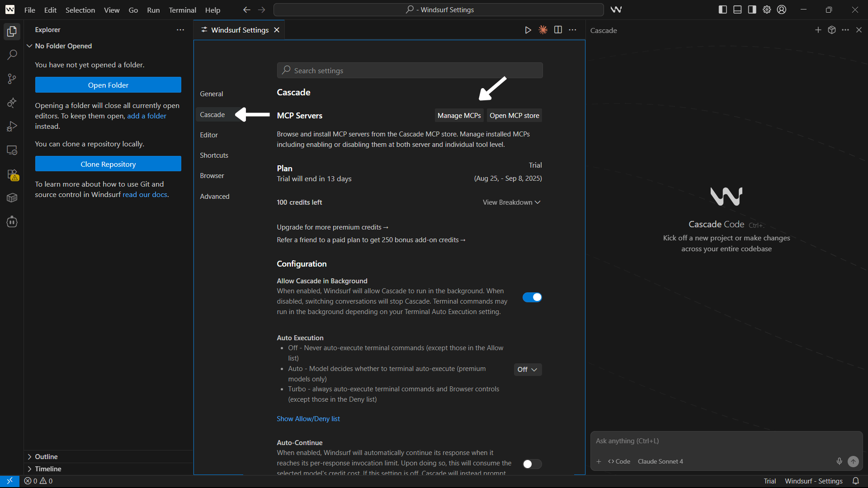This screenshot has width=868, height=488.
Task: Click the Open Folder button
Action: click(x=108, y=85)
